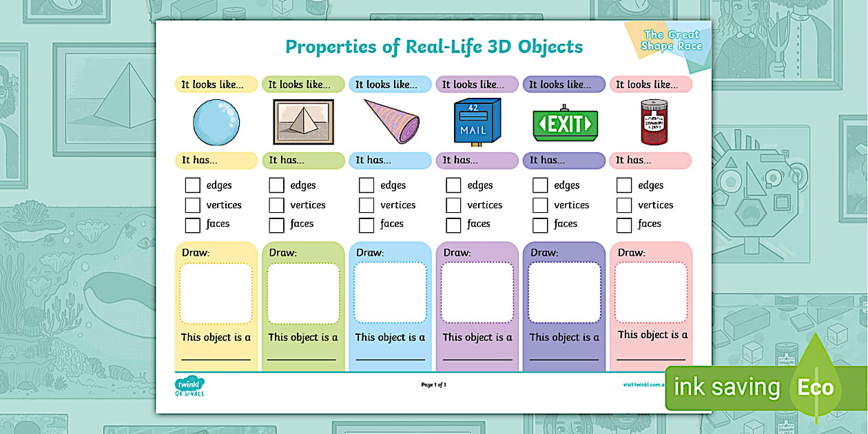Click the green EXIT sign image
This screenshot has width=868, height=434.
564,125
